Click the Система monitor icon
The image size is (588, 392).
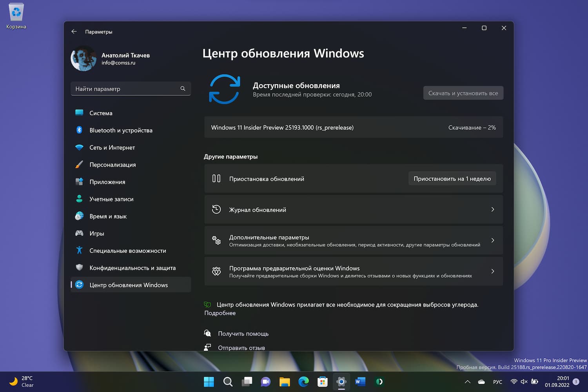[x=79, y=113]
